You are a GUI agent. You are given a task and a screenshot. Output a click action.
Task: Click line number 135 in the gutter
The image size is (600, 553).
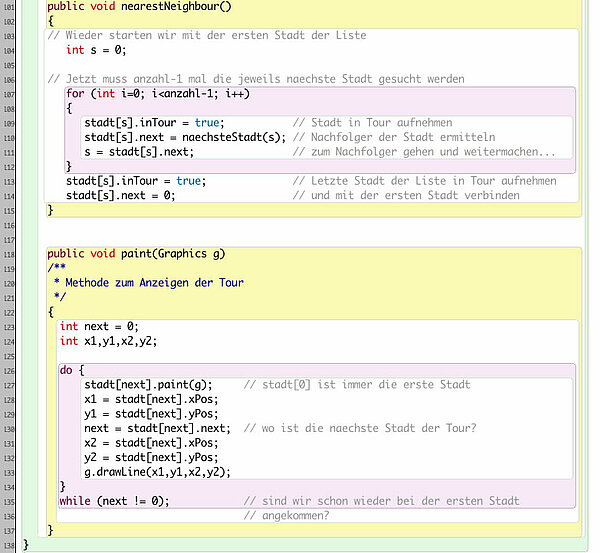8,501
